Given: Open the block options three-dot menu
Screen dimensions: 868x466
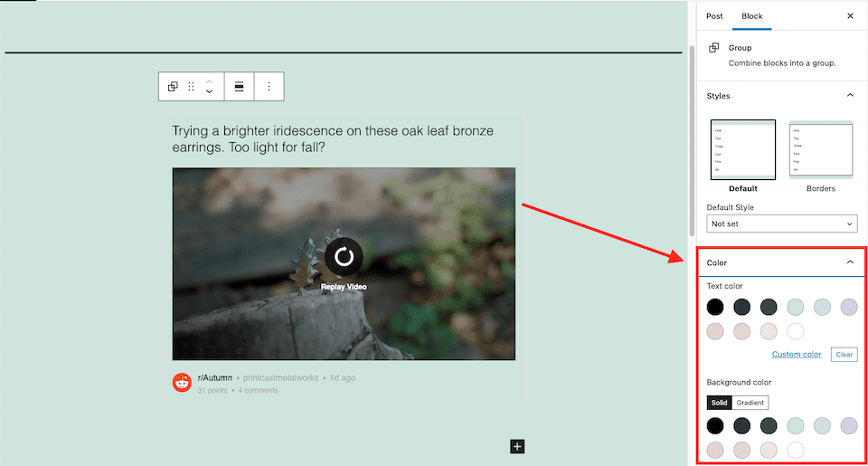Looking at the screenshot, I should (269, 87).
